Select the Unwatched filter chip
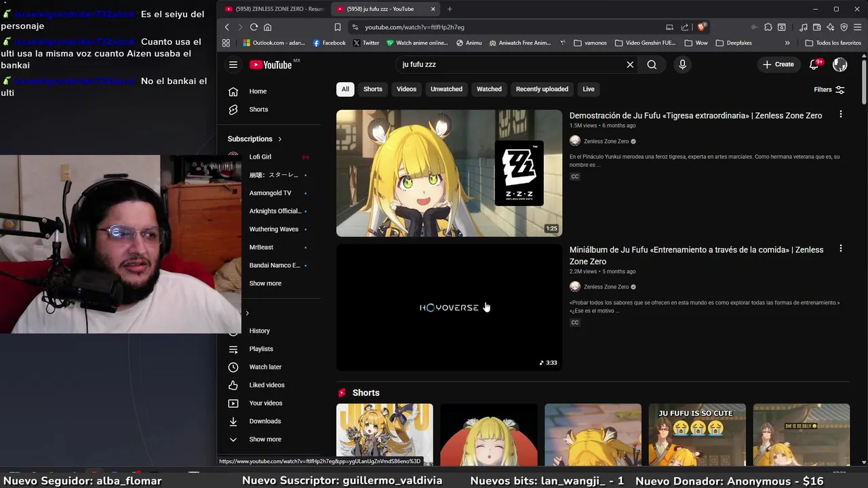The height and width of the screenshot is (488, 868). tap(446, 89)
